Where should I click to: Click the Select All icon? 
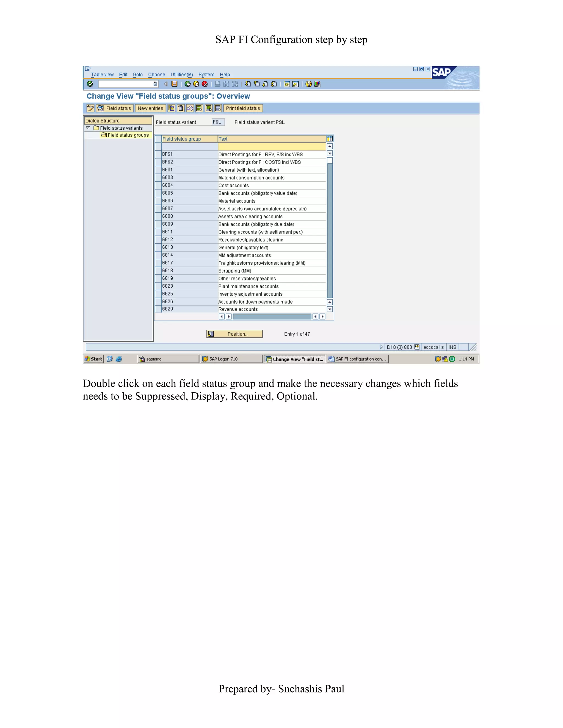point(200,108)
